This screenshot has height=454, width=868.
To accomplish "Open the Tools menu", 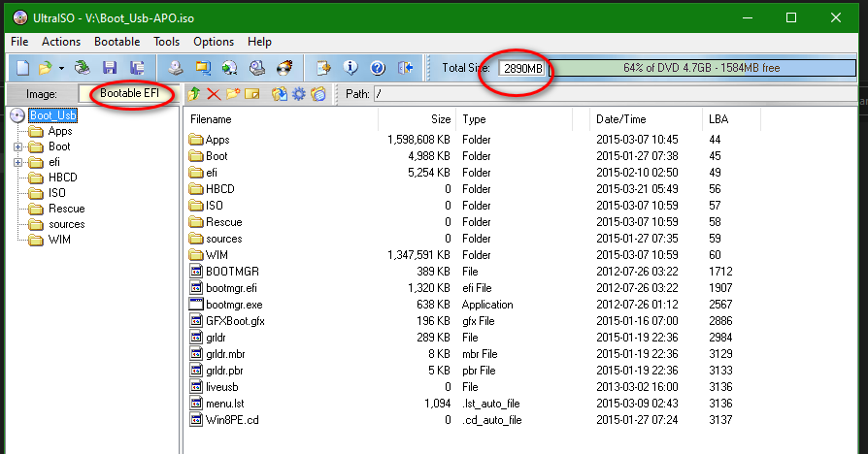I will click(x=166, y=42).
